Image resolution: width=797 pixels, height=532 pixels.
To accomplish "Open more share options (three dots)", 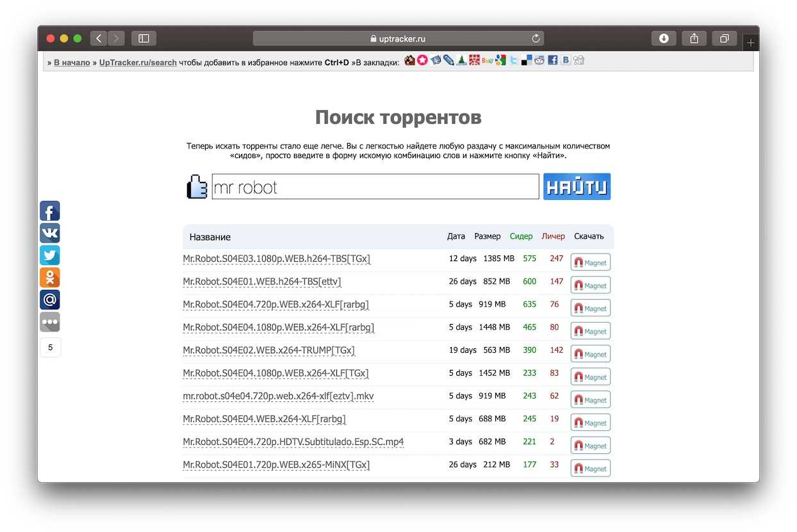I will tap(50, 321).
